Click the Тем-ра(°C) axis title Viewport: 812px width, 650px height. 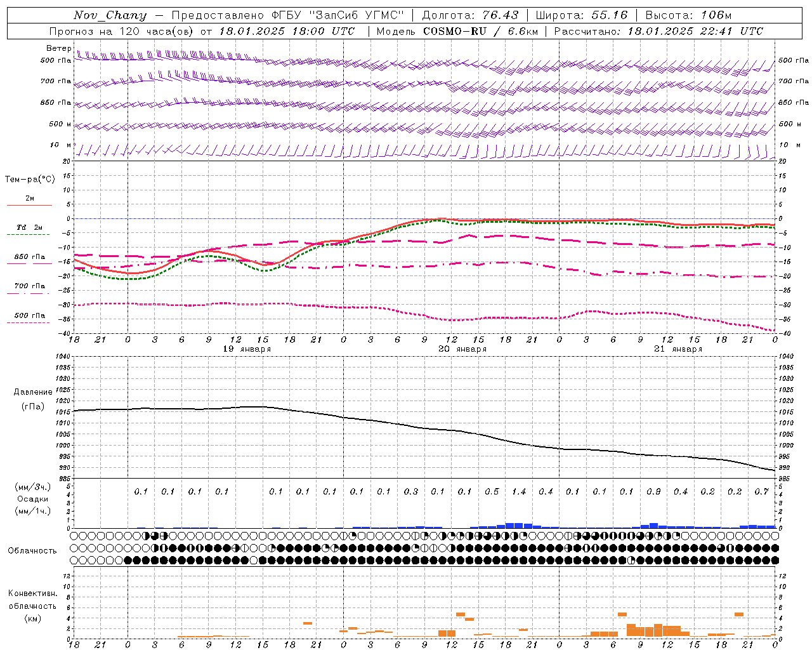click(30, 180)
